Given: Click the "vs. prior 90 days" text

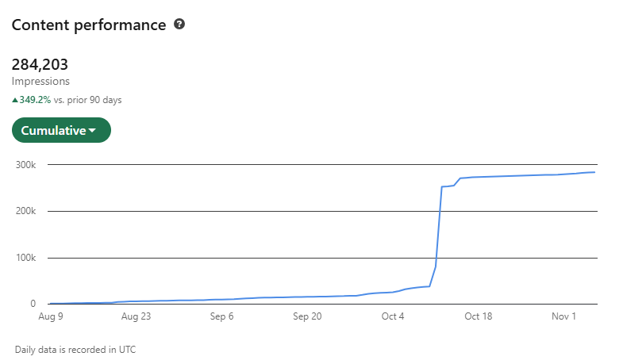Looking at the screenshot, I should tap(88, 100).
